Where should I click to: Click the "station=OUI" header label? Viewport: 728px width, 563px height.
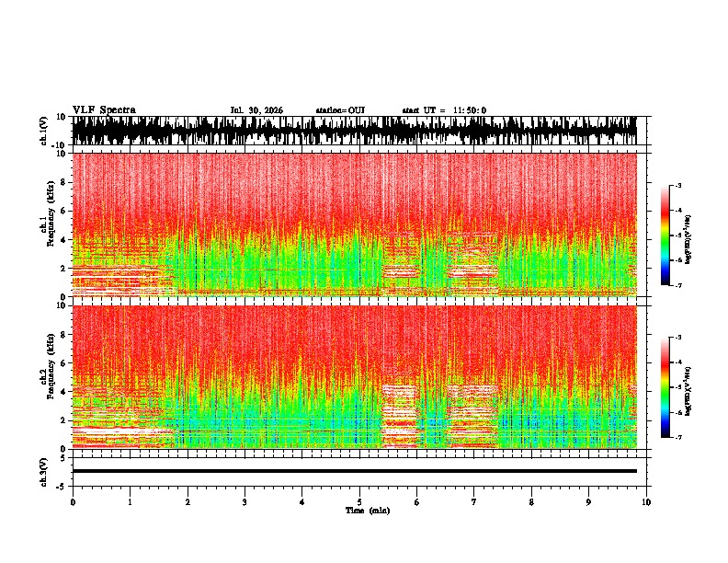[340, 110]
